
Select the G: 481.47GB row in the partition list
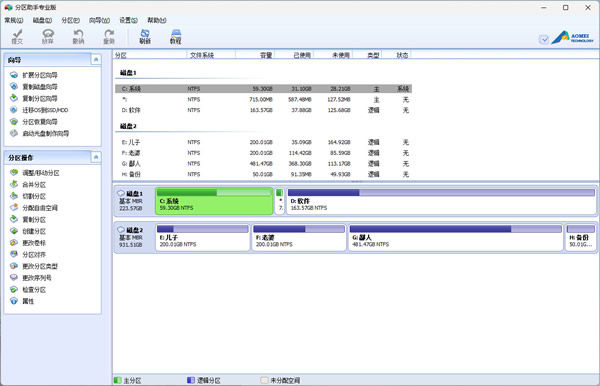[263, 164]
